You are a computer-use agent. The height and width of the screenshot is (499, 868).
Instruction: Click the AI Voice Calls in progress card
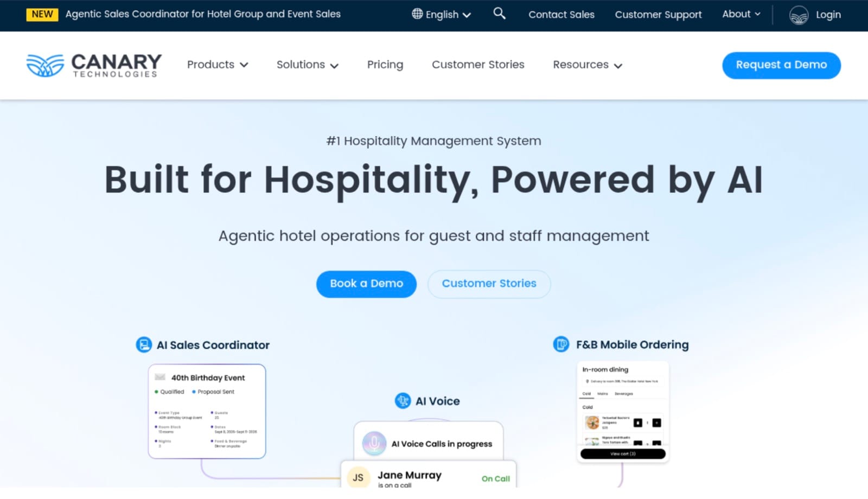coord(429,441)
